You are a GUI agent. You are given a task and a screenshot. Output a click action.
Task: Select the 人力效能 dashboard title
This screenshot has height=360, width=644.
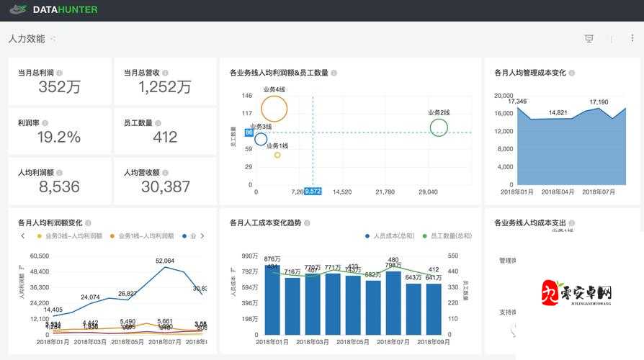pyautogui.click(x=27, y=39)
